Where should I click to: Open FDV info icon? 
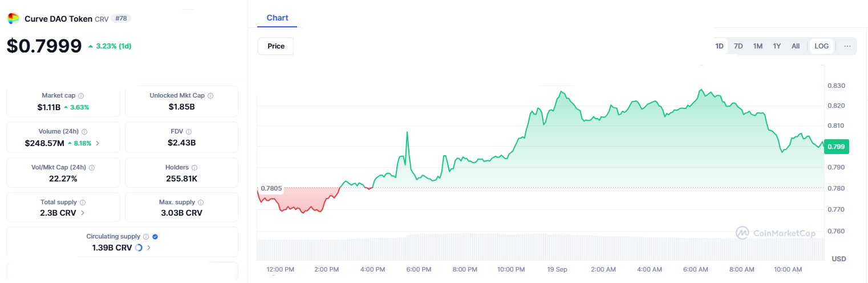(x=189, y=132)
